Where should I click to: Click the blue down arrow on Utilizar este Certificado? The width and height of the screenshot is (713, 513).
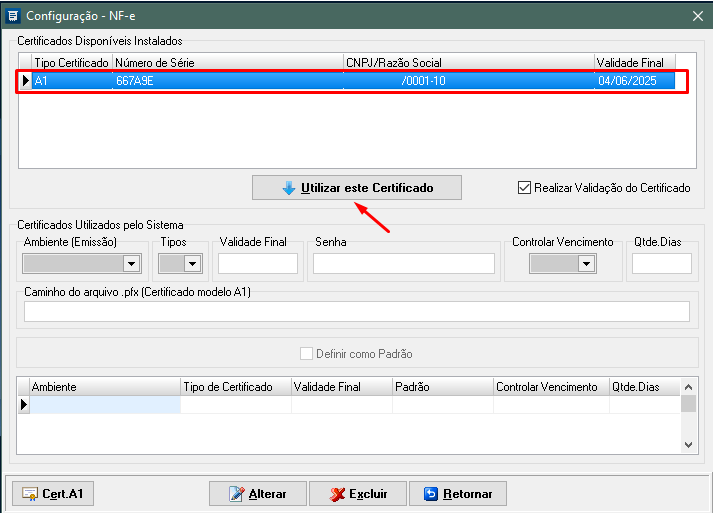tap(289, 188)
